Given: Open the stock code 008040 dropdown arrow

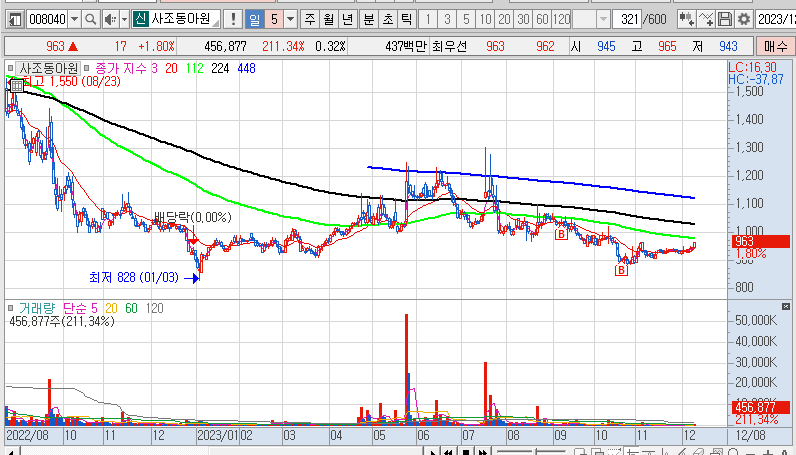Looking at the screenshot, I should coord(75,20).
